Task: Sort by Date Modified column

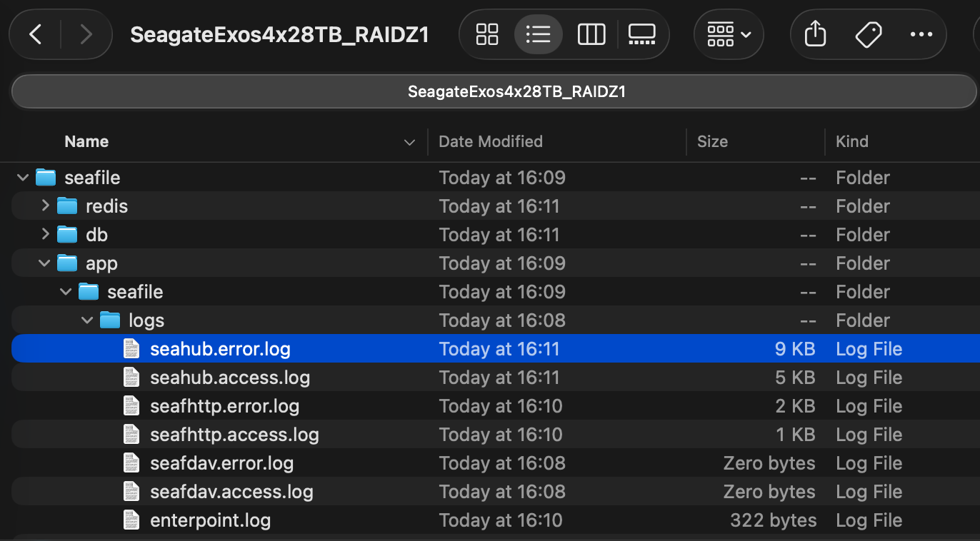Action: pyautogui.click(x=491, y=141)
